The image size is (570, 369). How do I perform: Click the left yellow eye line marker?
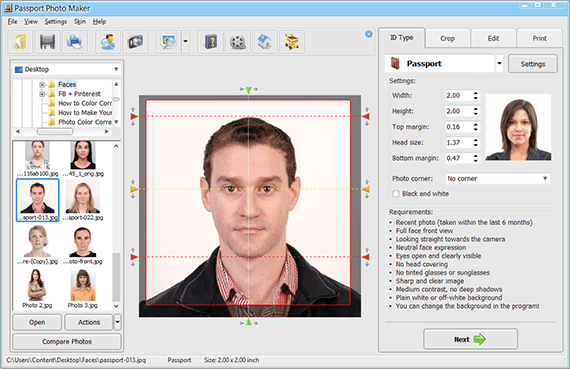pyautogui.click(x=134, y=189)
